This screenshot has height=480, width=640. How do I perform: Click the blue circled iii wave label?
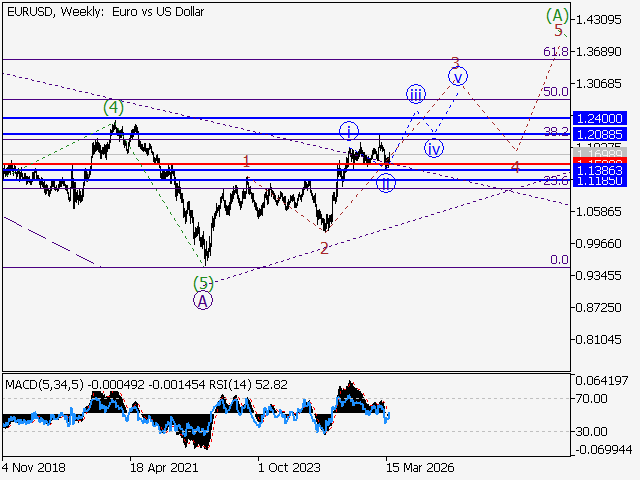416,94
